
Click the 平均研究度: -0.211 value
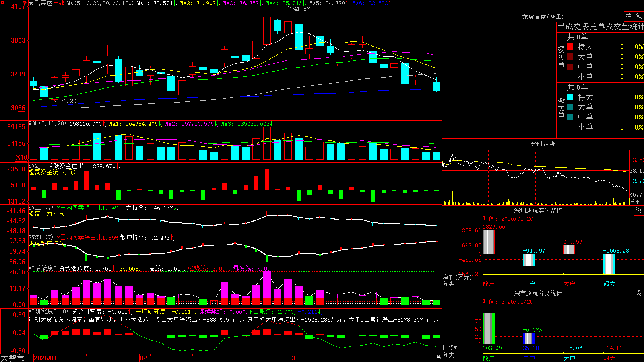pos(163,311)
